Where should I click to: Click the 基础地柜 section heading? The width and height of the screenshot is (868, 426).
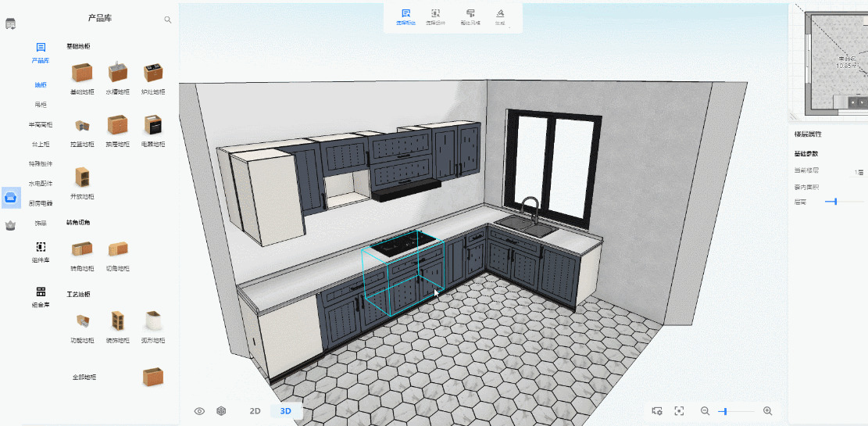tap(79, 47)
